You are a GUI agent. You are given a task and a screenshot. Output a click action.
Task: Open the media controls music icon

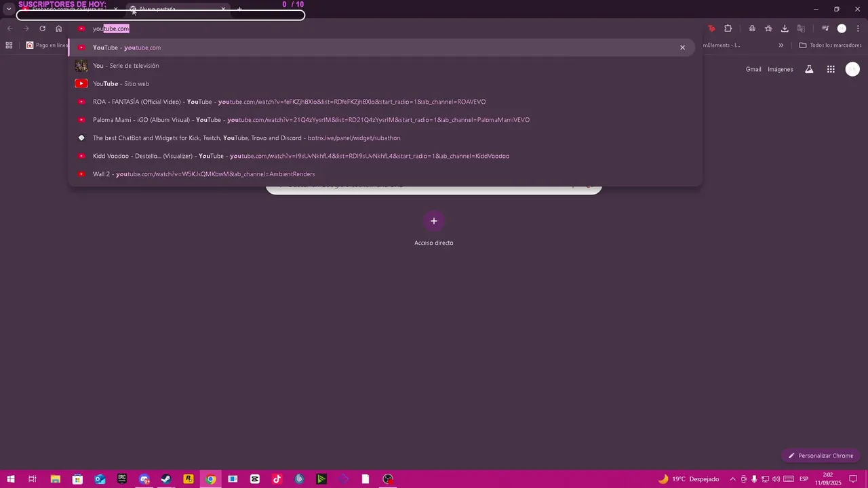(825, 28)
